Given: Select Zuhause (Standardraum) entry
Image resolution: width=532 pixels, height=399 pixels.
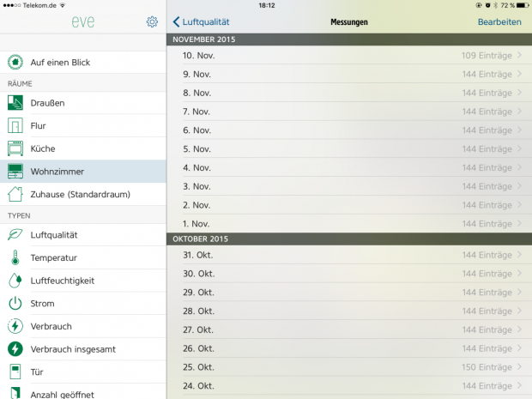Looking at the screenshot, I should [x=83, y=194].
